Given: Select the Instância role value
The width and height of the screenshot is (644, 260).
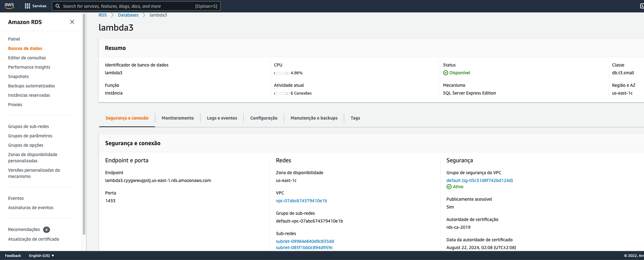Looking at the screenshot, I should coord(114,93).
